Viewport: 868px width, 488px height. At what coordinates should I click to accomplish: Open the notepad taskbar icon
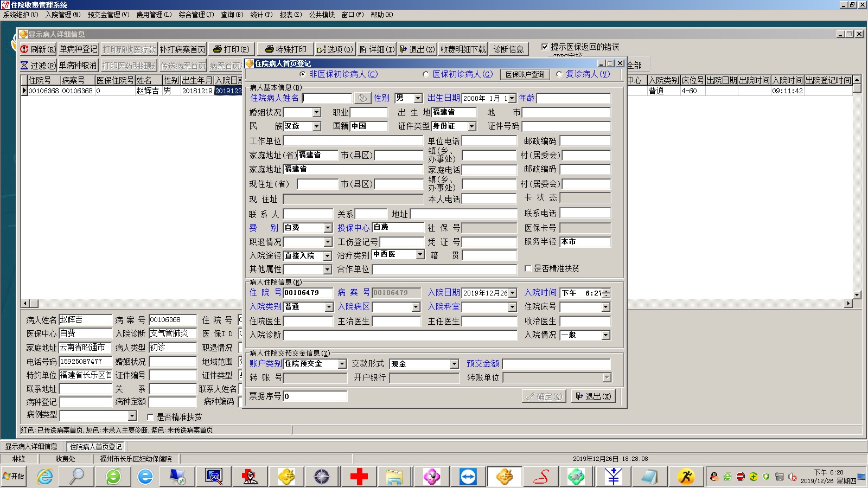point(649,477)
